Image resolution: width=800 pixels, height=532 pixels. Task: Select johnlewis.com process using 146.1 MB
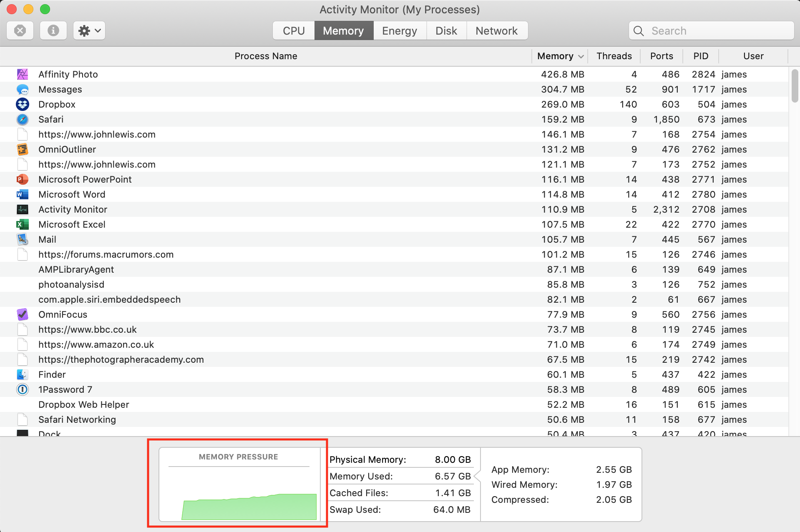pyautogui.click(x=394, y=134)
